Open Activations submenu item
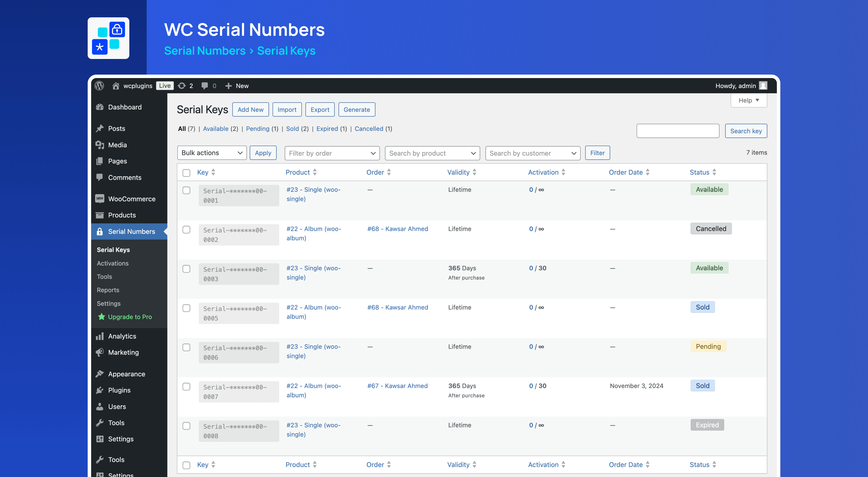This screenshot has width=868, height=477. [113, 263]
